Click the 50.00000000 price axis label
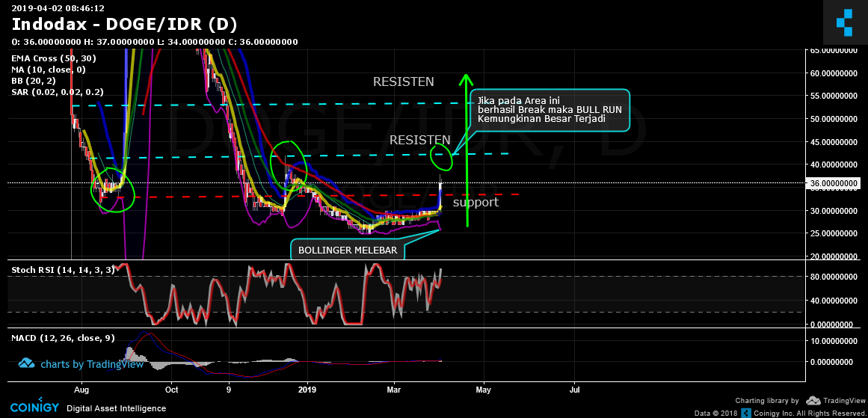Screen dimensions: 868x418 [835, 119]
